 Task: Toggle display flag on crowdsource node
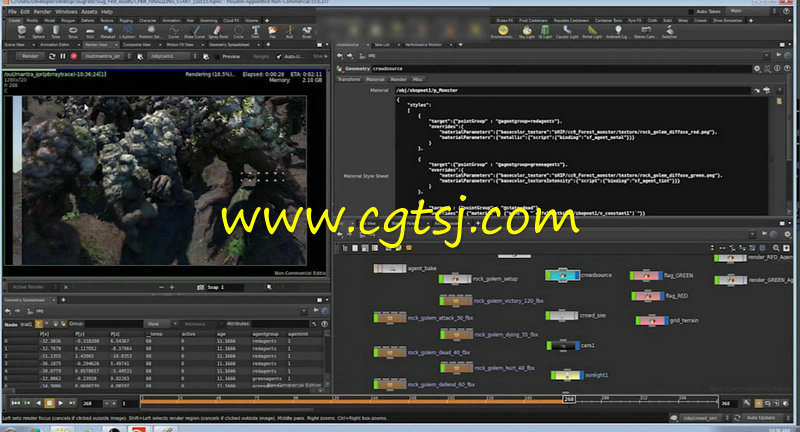578,275
